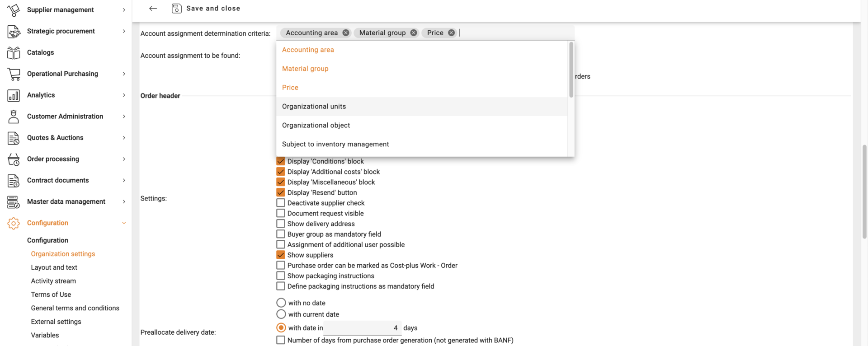This screenshot has width=868, height=346.
Task: Expand the Supplier management menu chevron
Action: tap(124, 10)
